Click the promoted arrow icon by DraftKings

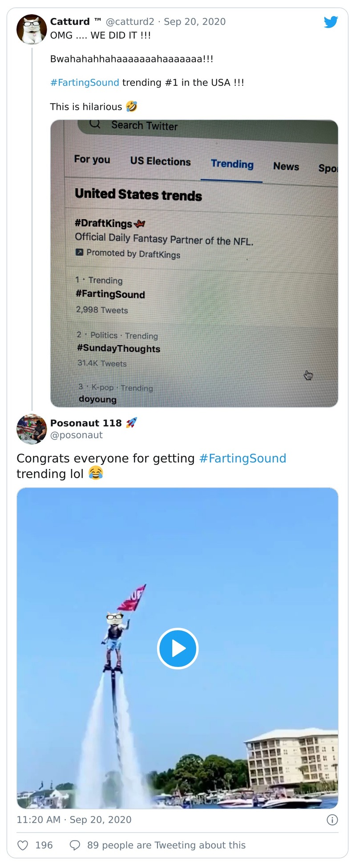pyautogui.click(x=79, y=252)
